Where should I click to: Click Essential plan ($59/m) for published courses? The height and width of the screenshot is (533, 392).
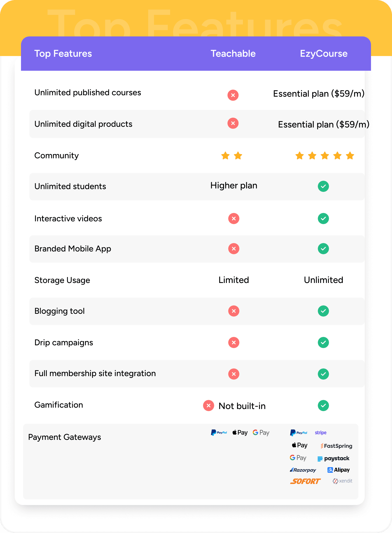[319, 94]
